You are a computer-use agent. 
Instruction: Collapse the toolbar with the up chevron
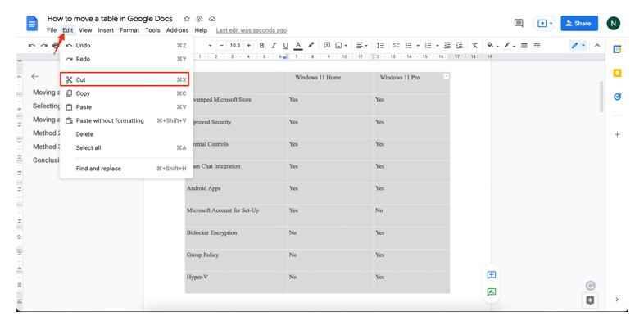point(597,46)
